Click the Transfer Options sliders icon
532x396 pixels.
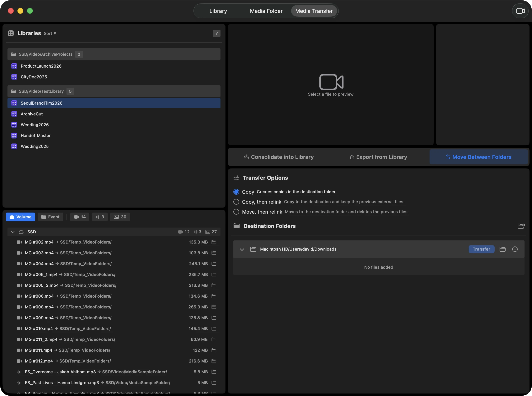(236, 178)
